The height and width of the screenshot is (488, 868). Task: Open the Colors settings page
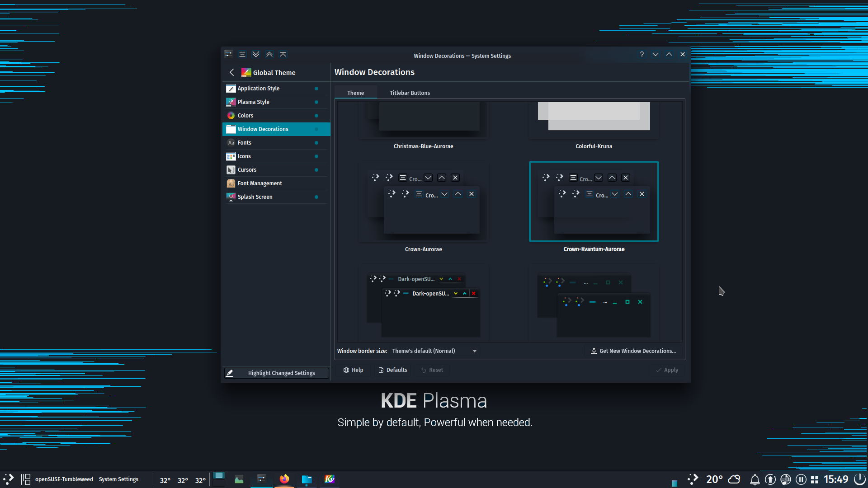click(276, 116)
